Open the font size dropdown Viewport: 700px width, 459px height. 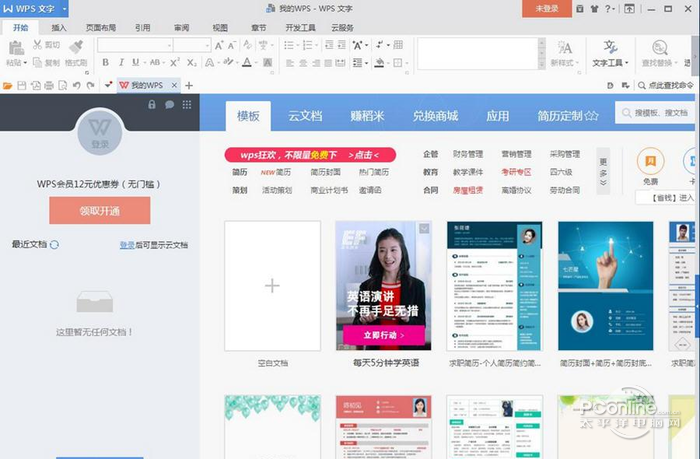[x=207, y=45]
